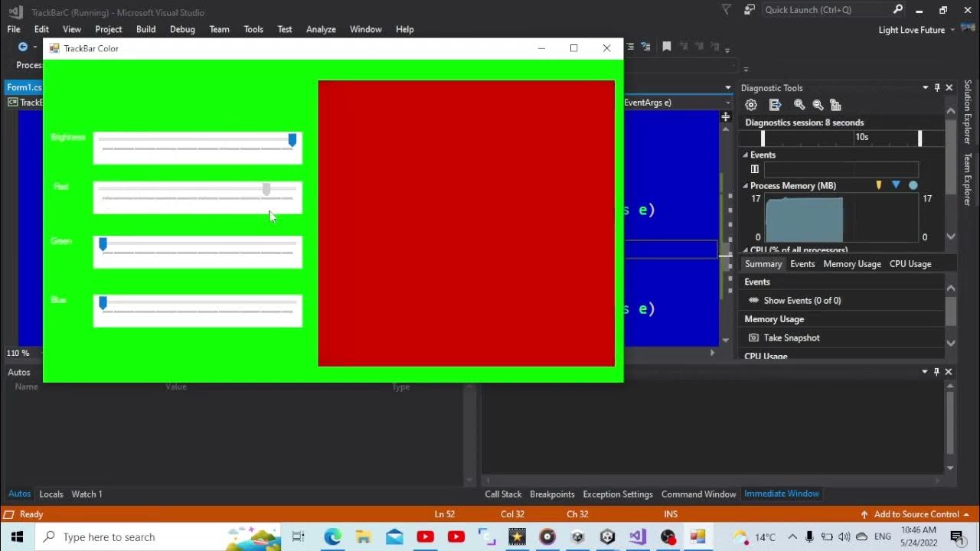Click the Take Snapshot button

tap(783, 337)
